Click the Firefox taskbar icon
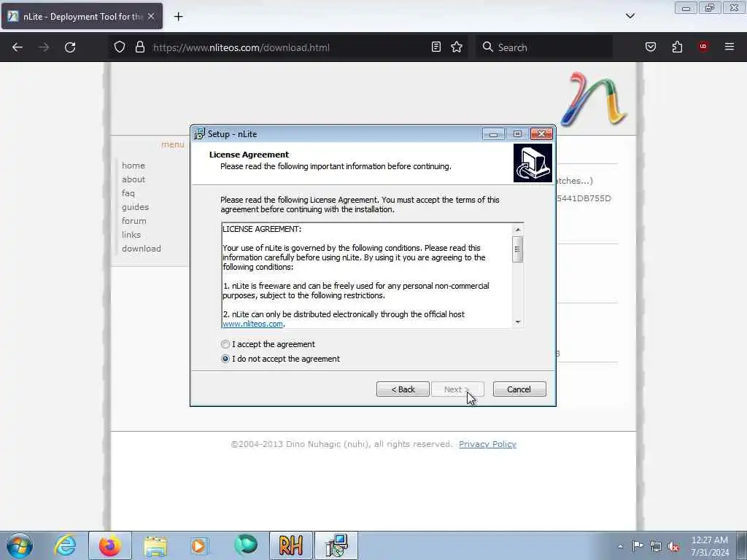The width and height of the screenshot is (747, 560). click(110, 545)
